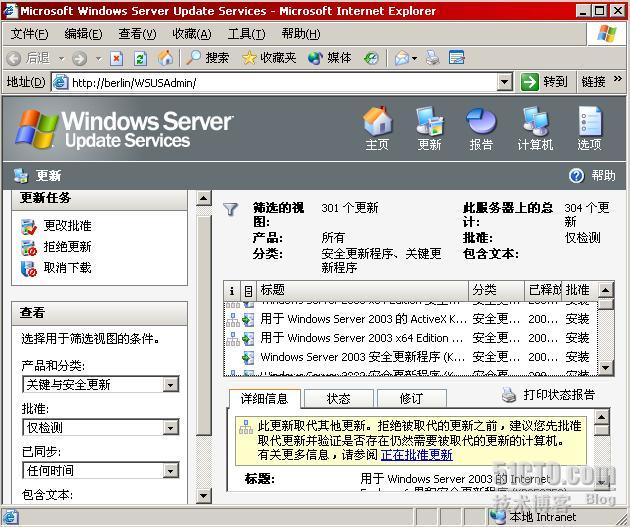The width and height of the screenshot is (630, 527).
Task: Click the 打印状态报告 link
Action: (x=558, y=395)
